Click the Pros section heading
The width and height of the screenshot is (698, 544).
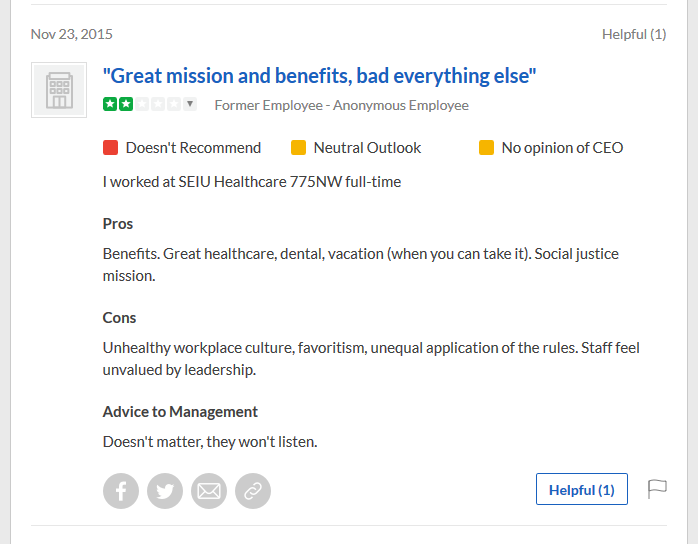tap(118, 223)
